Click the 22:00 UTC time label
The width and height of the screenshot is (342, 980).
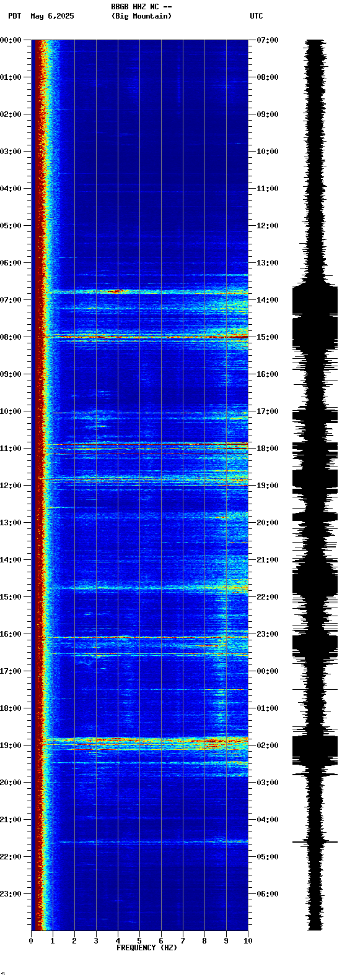coord(268,597)
